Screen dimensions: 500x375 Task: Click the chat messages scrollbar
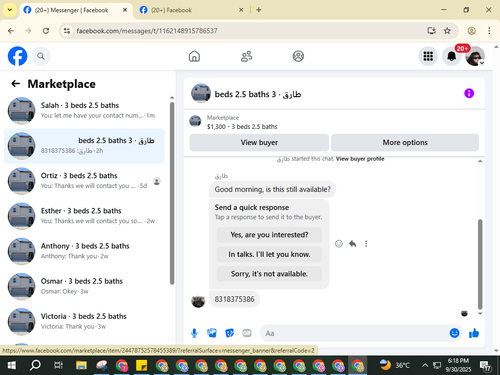[x=480, y=264]
